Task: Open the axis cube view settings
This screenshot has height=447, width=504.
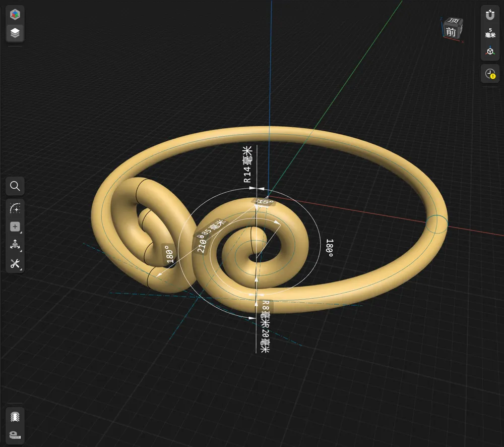Action: click(x=490, y=51)
